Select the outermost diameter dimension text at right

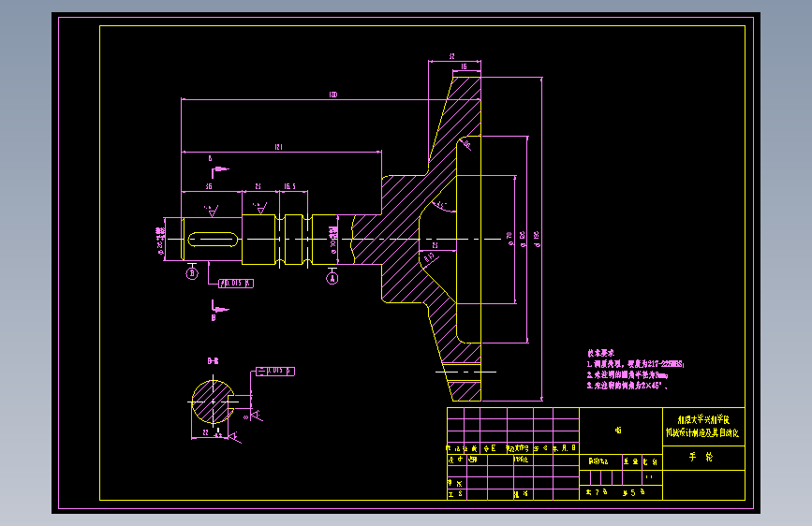pos(537,240)
